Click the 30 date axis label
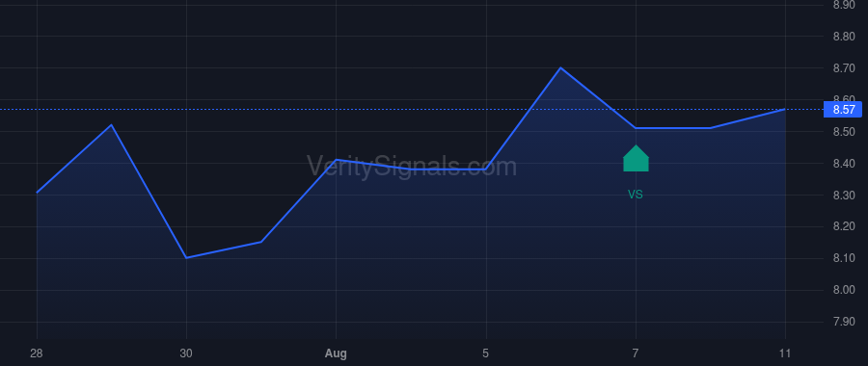The image size is (868, 366). 186,353
